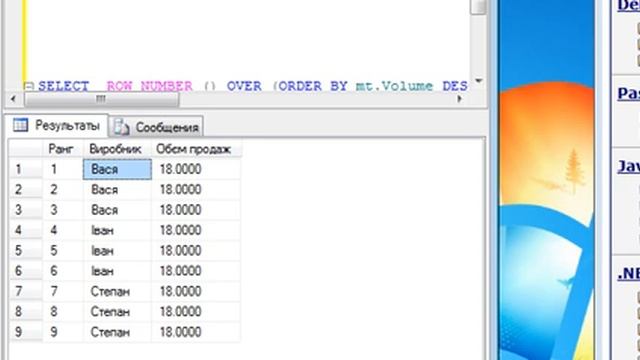Viewport: 640px width, 360px height.
Task: Click the Обєм продаж column header
Action: tap(196, 149)
